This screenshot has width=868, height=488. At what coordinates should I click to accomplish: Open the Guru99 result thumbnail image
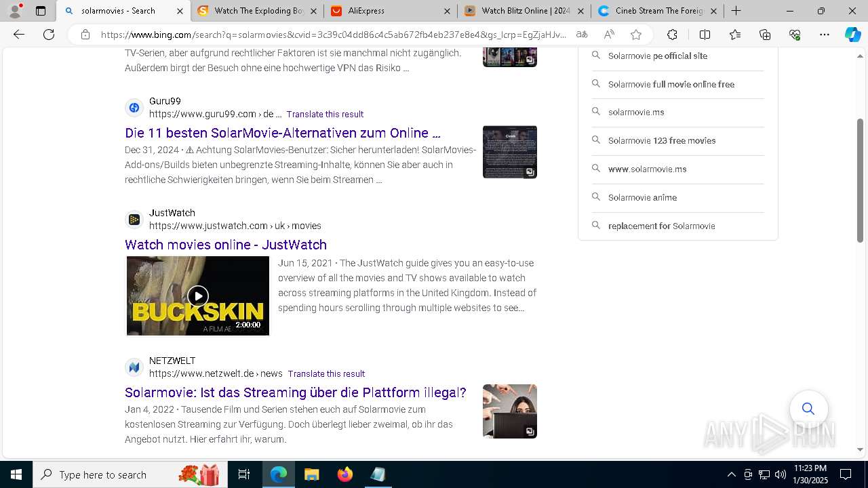pyautogui.click(x=510, y=152)
